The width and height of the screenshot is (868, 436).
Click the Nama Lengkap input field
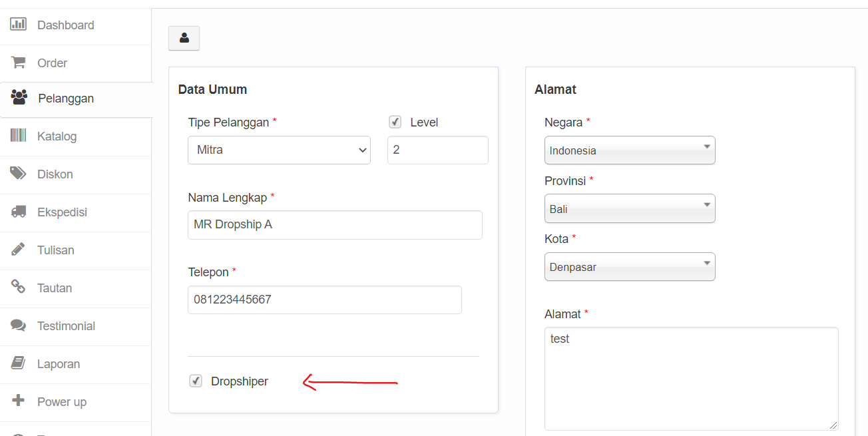(x=335, y=225)
